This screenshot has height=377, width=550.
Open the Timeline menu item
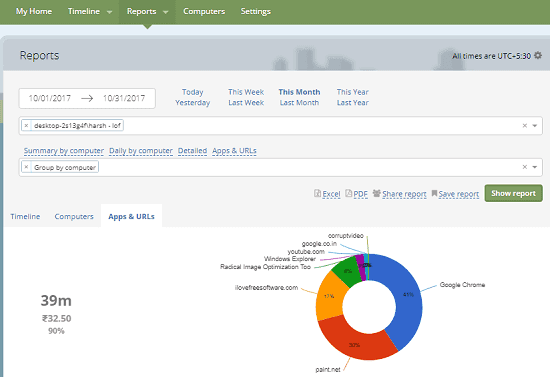pos(84,11)
